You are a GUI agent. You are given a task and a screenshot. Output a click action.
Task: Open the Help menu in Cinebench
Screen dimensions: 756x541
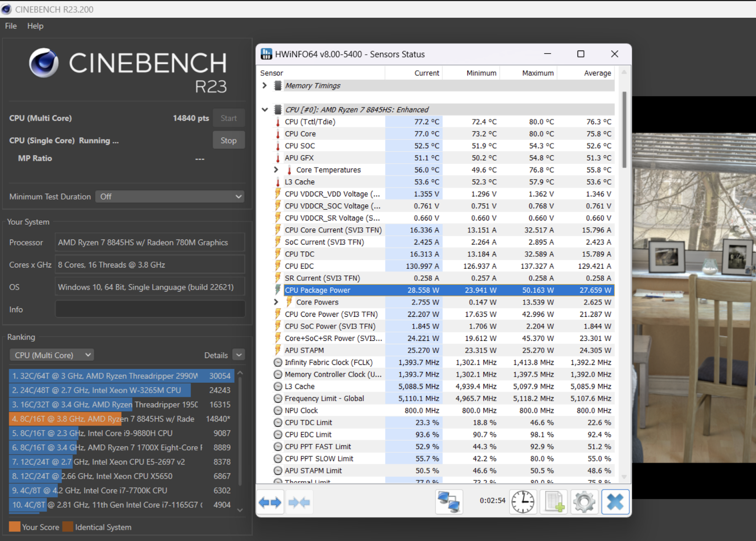[x=35, y=26]
